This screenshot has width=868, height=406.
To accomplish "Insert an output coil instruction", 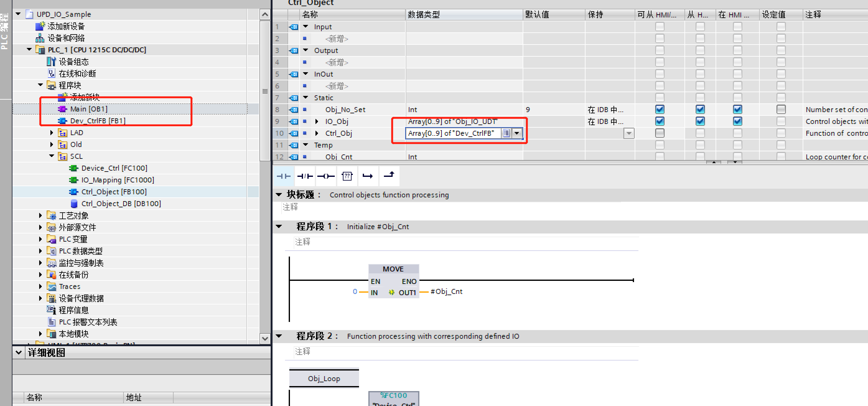I will tap(326, 176).
